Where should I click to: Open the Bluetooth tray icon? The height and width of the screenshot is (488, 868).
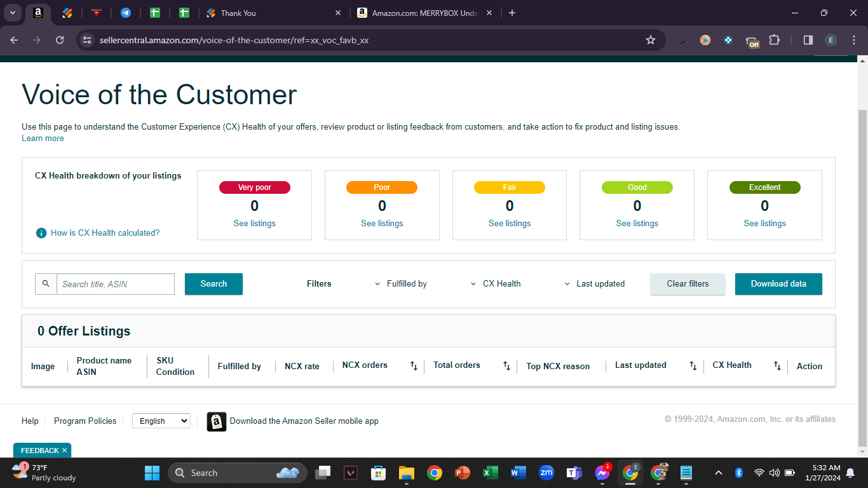click(x=739, y=473)
